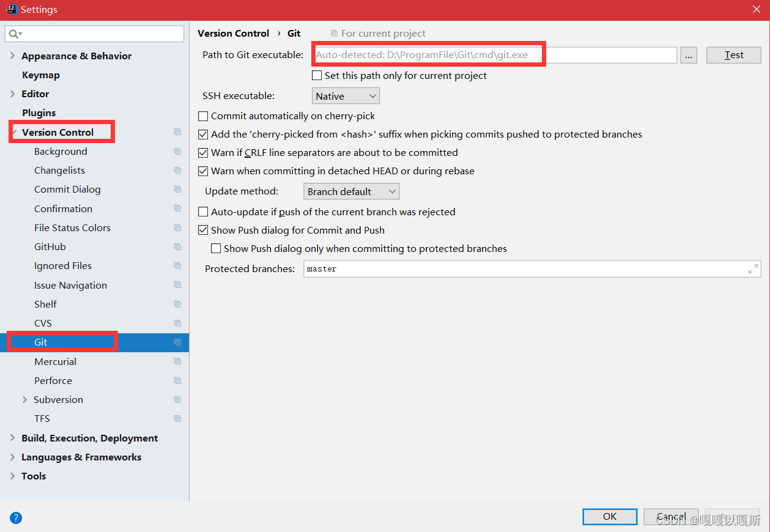770x532 pixels.
Task: Click the IntelliJ logo in the title bar
Action: click(11, 9)
